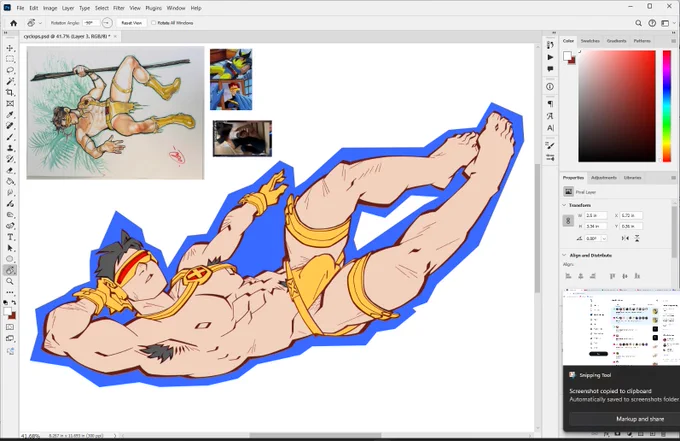Select the Eraser tool

[x=10, y=170]
